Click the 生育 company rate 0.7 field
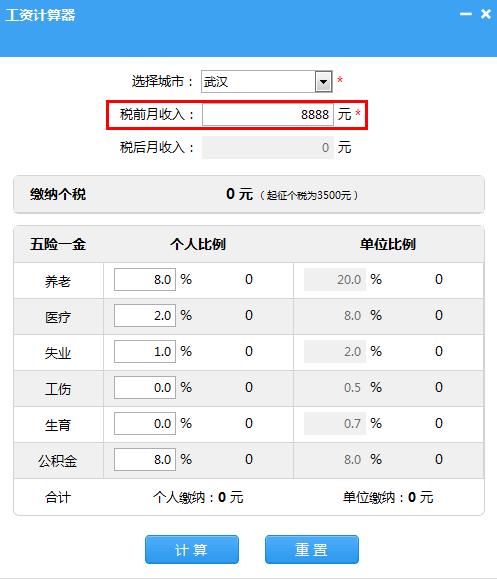Screen dimensions: 497x579 tap(335, 424)
